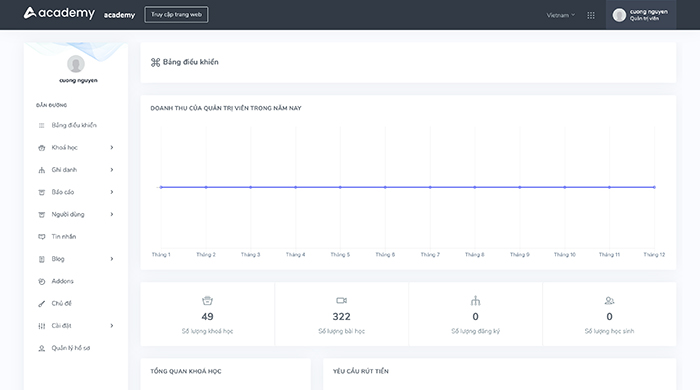Click the Tháng 9 axis label
700x390 pixels.
pyautogui.click(x=520, y=254)
